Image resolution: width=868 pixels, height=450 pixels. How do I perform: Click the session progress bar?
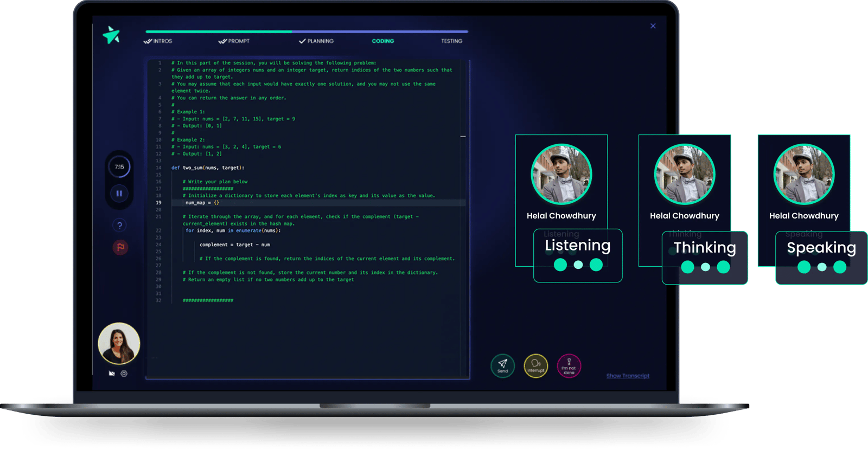point(307,31)
